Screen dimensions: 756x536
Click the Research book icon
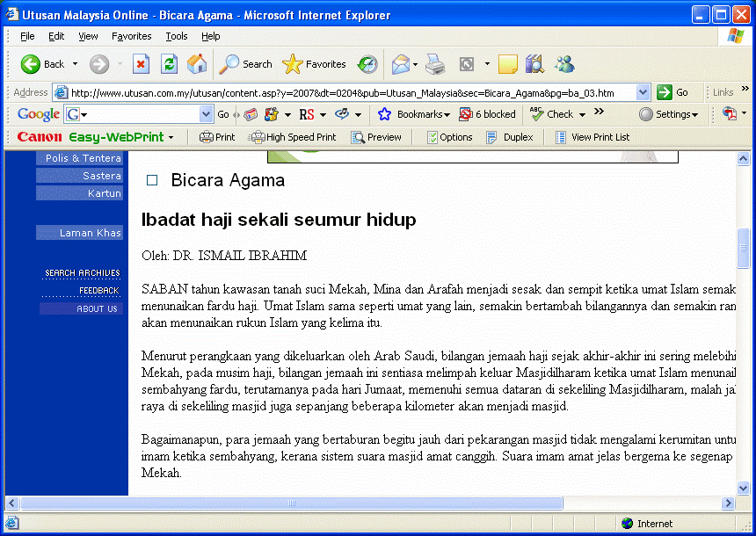(534, 64)
